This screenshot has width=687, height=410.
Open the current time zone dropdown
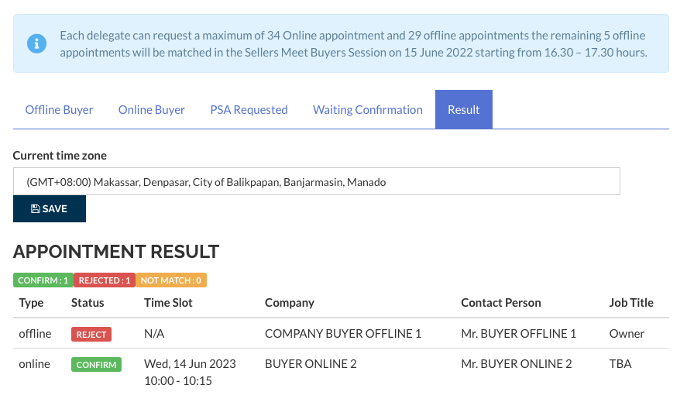tap(316, 182)
